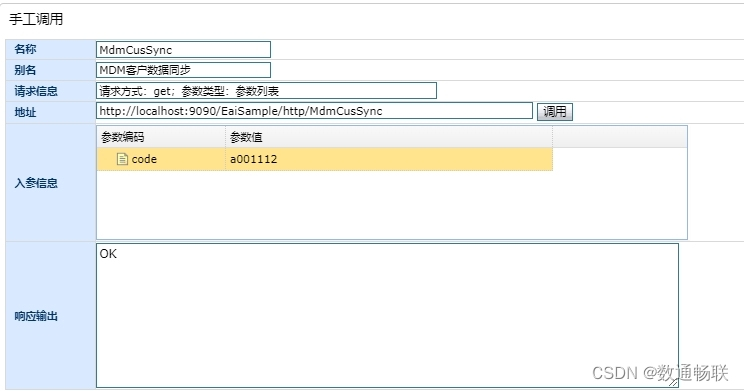Click the 请求信息 request info field
Image resolution: width=744 pixels, height=391 pixels.
pos(266,91)
